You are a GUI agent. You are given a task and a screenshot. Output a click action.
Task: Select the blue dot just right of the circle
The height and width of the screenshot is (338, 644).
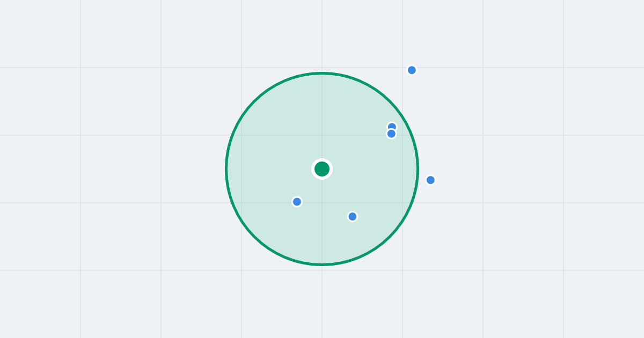click(x=430, y=180)
